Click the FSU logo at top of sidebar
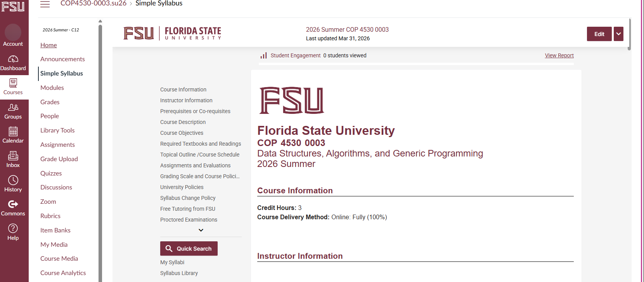644x282 pixels. 13,7
